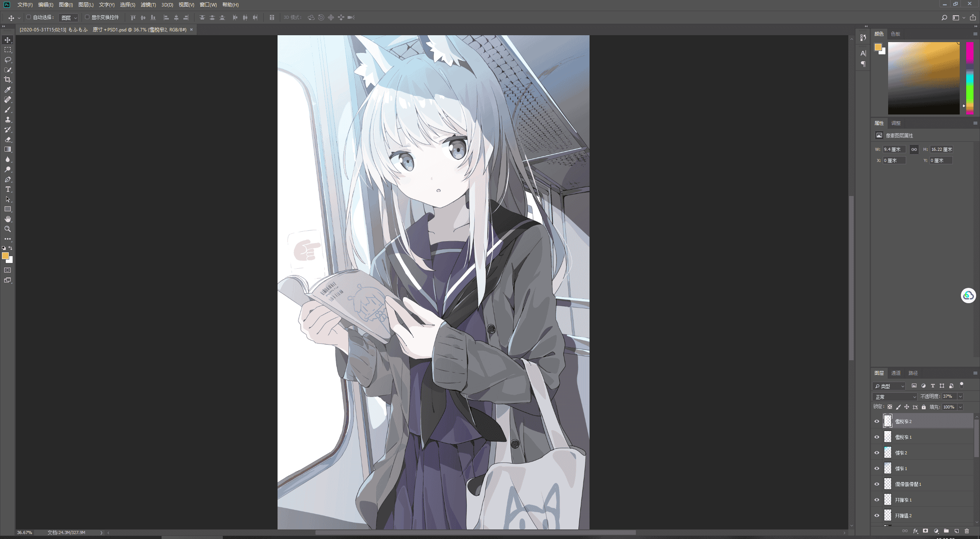Open the 正常 blend mode dropdown
Screen dimensions: 980x539
coord(895,397)
